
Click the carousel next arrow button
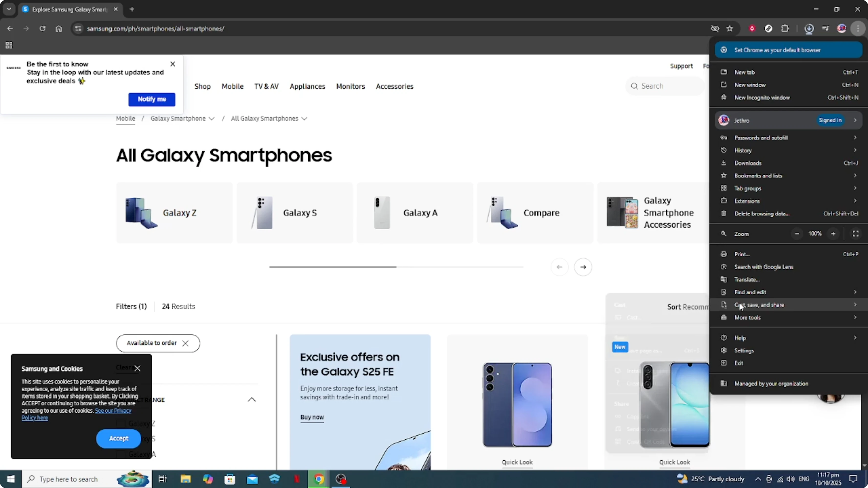pyautogui.click(x=583, y=267)
